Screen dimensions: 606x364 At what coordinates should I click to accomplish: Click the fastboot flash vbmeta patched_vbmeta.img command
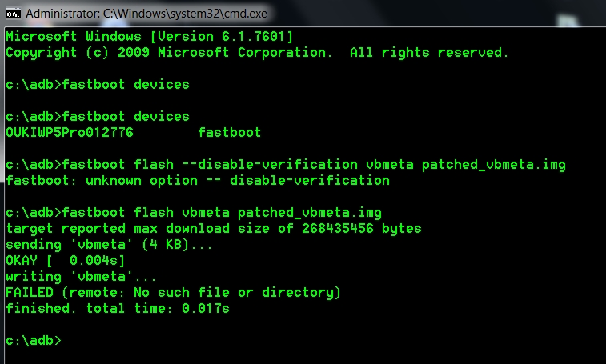[194, 213]
